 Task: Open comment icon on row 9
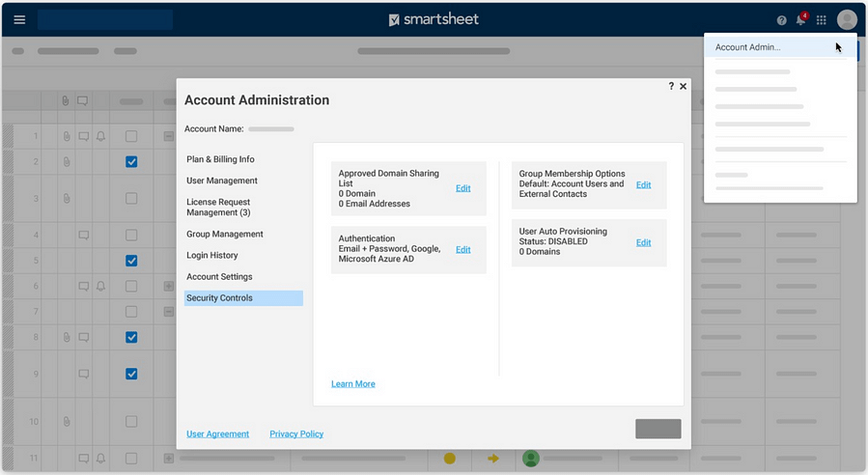coord(84,374)
